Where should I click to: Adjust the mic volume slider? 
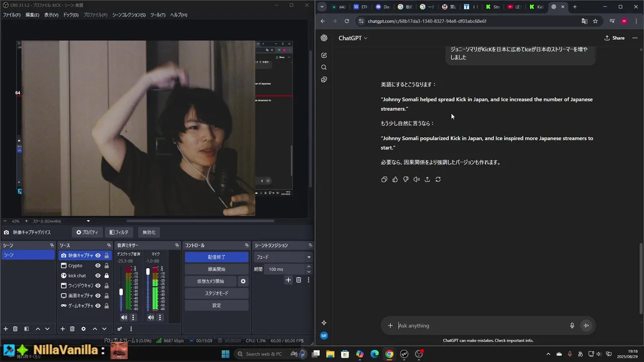coord(148,271)
